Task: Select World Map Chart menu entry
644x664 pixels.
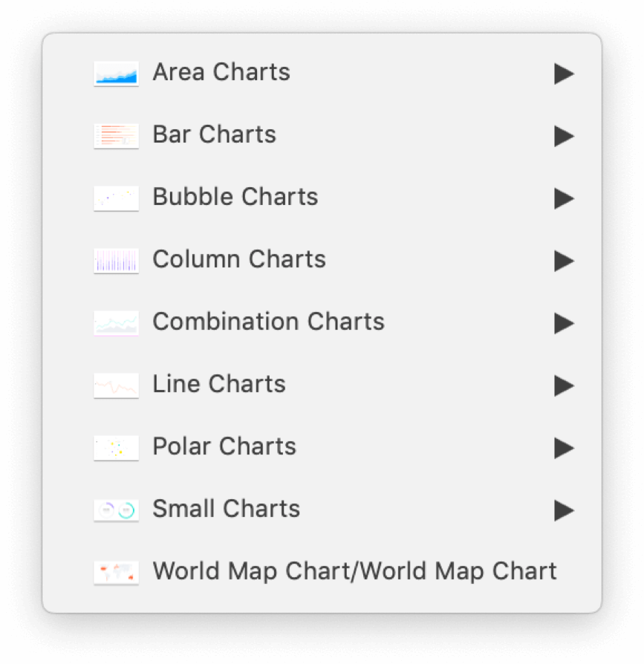Action: (354, 571)
